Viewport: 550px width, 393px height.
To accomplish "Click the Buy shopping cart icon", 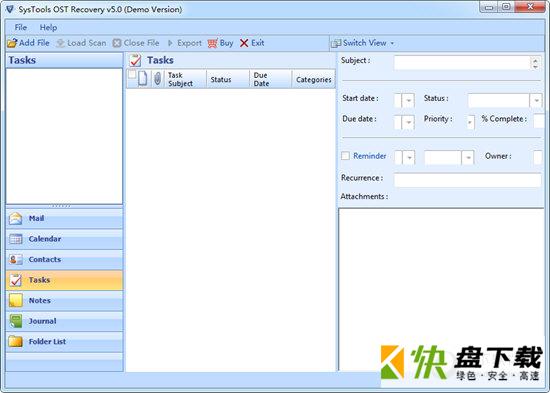I will click(x=213, y=43).
